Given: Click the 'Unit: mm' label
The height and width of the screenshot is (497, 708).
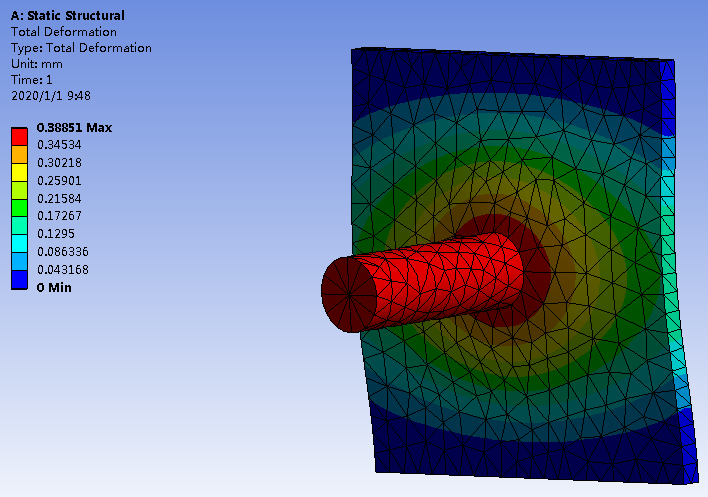Looking at the screenshot, I should coord(36,64).
